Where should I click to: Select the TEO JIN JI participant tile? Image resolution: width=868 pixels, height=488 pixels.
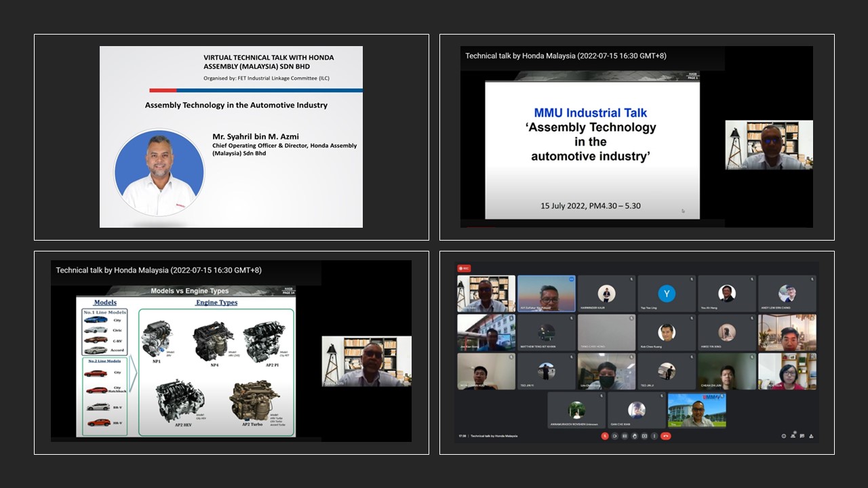667,371
